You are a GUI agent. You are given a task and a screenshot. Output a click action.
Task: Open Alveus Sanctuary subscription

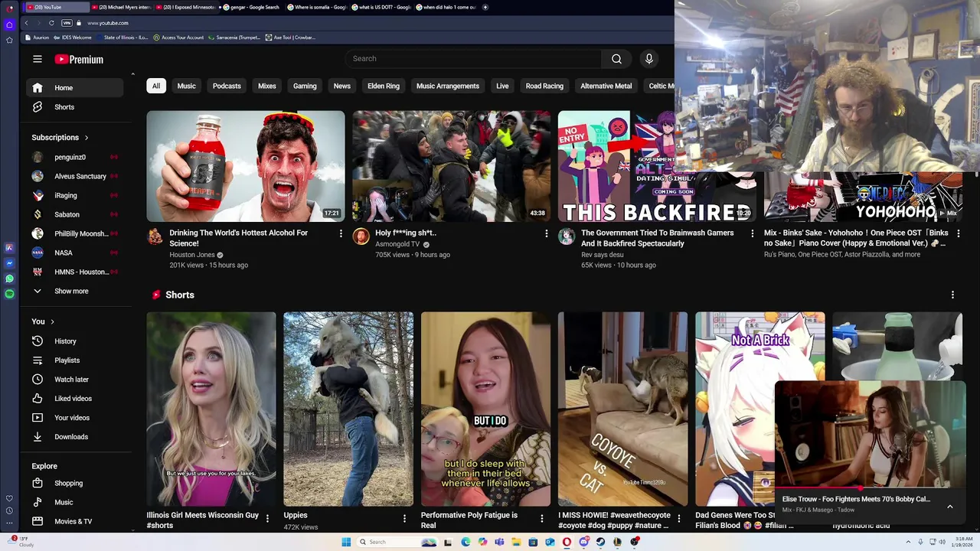(75, 176)
